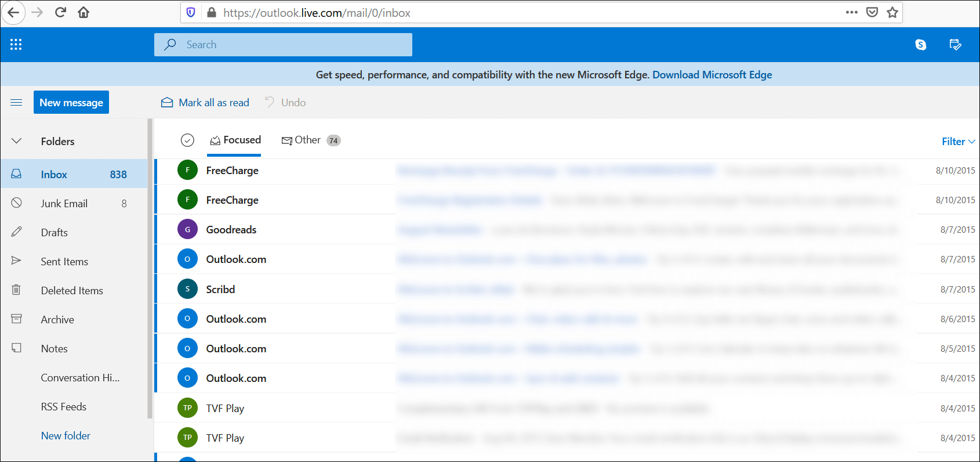The height and width of the screenshot is (462, 980).
Task: Open the RSS Feeds folder
Action: [74, 406]
